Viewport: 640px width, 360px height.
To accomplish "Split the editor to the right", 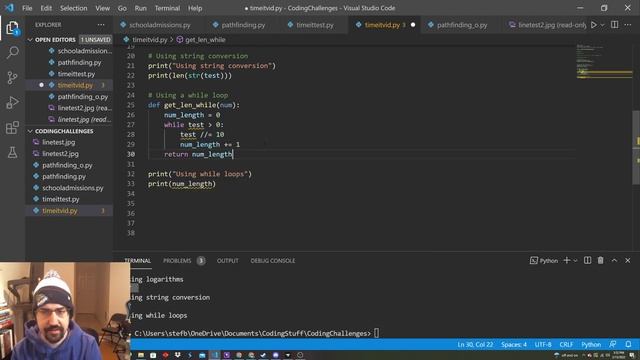I will pyautogui.click(x=614, y=25).
